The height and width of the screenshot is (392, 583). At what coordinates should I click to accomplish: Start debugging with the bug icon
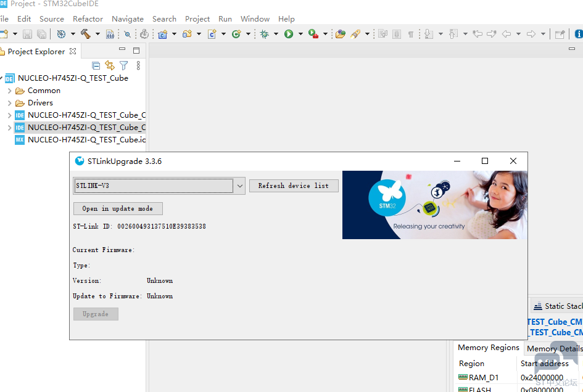tap(264, 34)
